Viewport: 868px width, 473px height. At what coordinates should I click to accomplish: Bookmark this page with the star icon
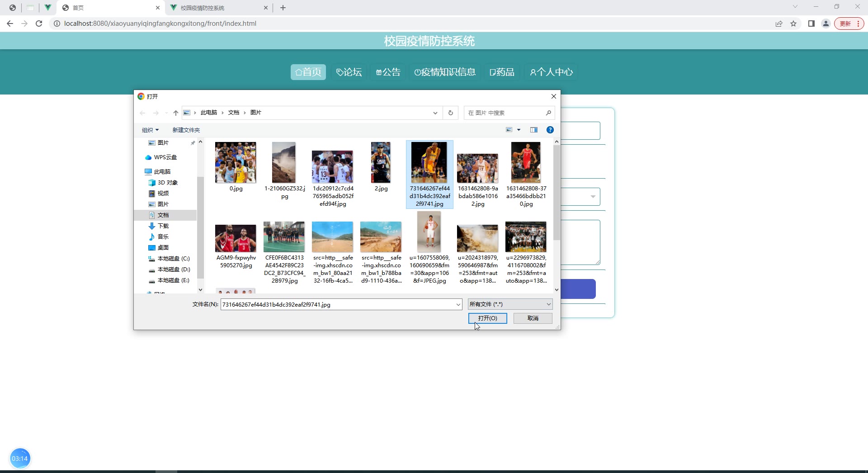[x=793, y=24]
